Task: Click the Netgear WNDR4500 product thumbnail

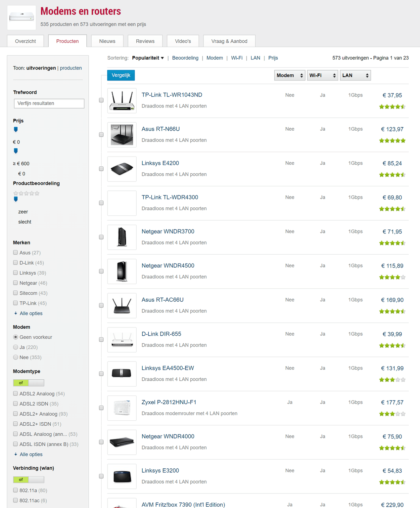Action: point(122,272)
